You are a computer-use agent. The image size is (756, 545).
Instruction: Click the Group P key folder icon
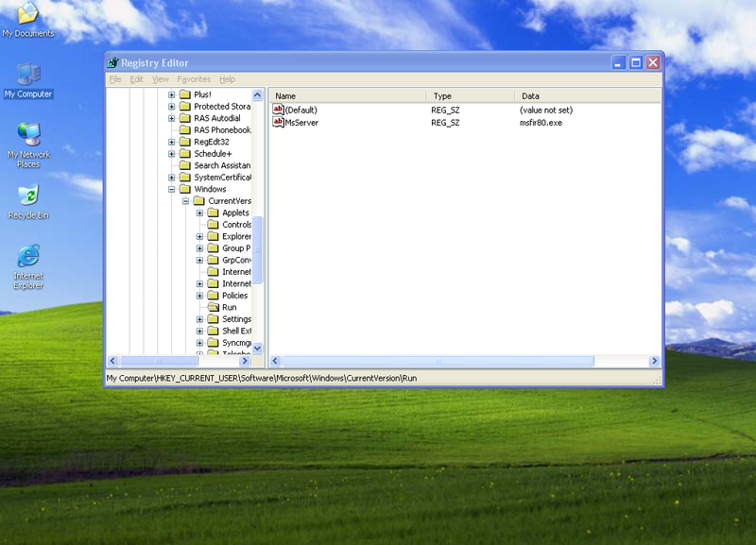(214, 248)
